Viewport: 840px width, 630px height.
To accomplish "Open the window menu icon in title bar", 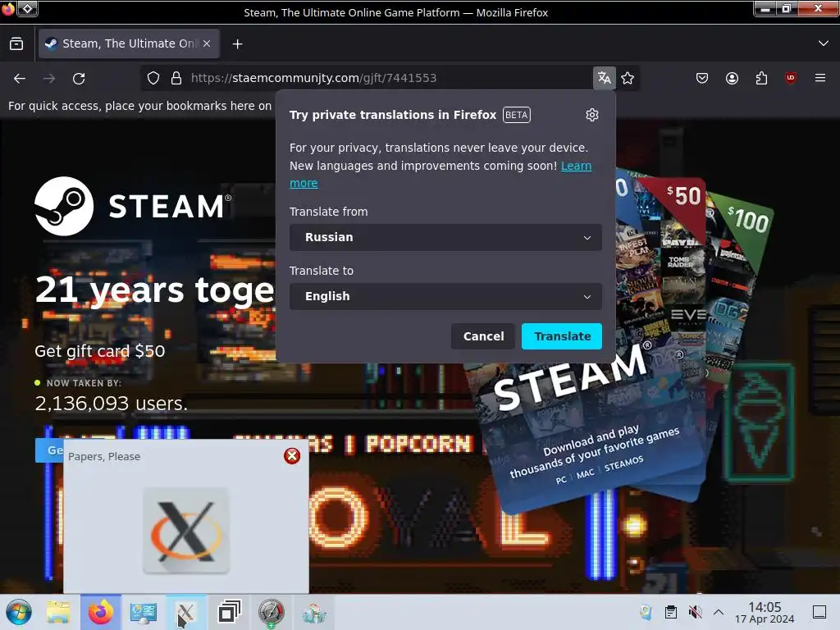I will (x=8, y=9).
